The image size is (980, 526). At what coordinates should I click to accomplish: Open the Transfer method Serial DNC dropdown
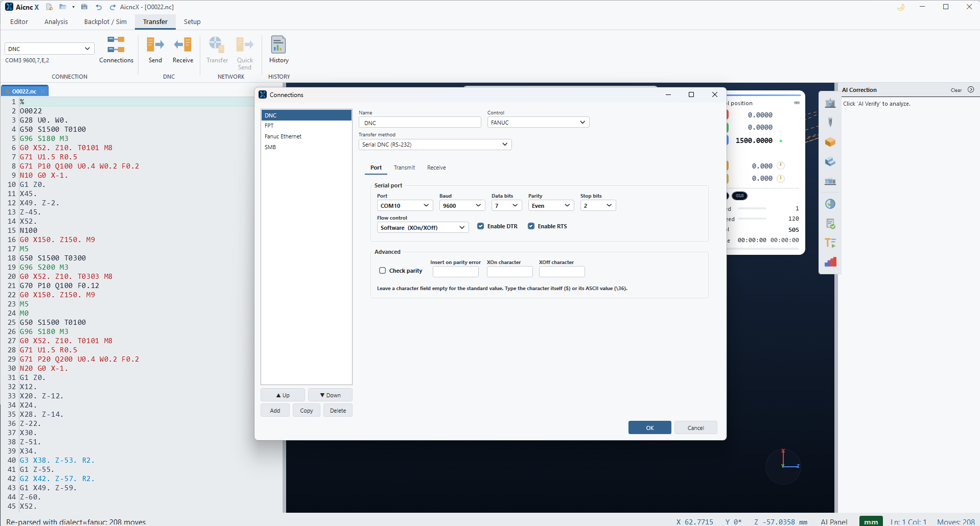pos(435,145)
